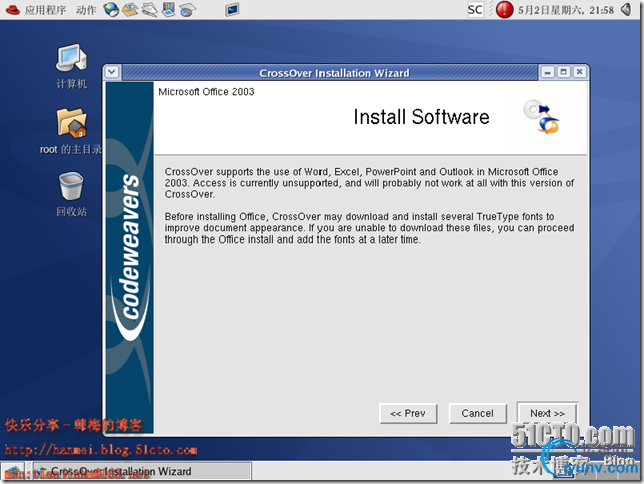Screen dimensions: 644x484
Task: Open the volume speaker control
Action: pyautogui.click(x=626, y=9)
